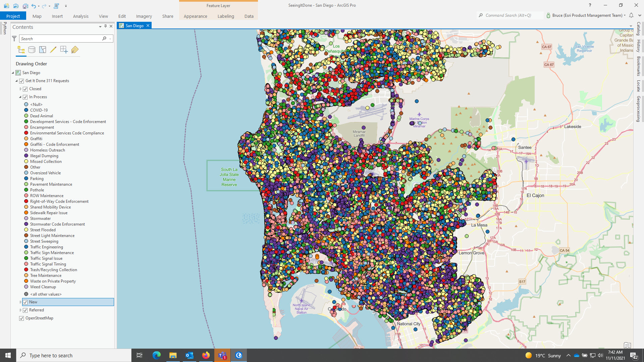This screenshot has width=644, height=362.
Task: Click the Pothole green symbol swatch
Action: (26, 190)
